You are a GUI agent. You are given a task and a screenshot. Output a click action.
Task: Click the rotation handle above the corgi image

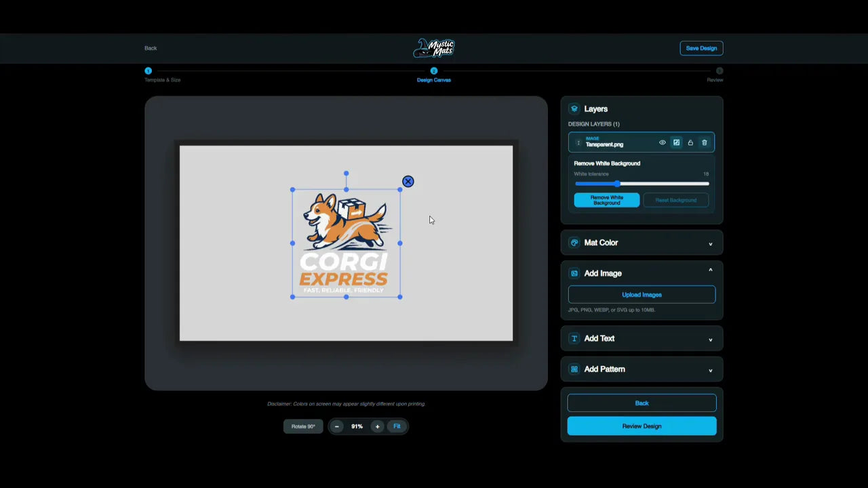pos(347,174)
